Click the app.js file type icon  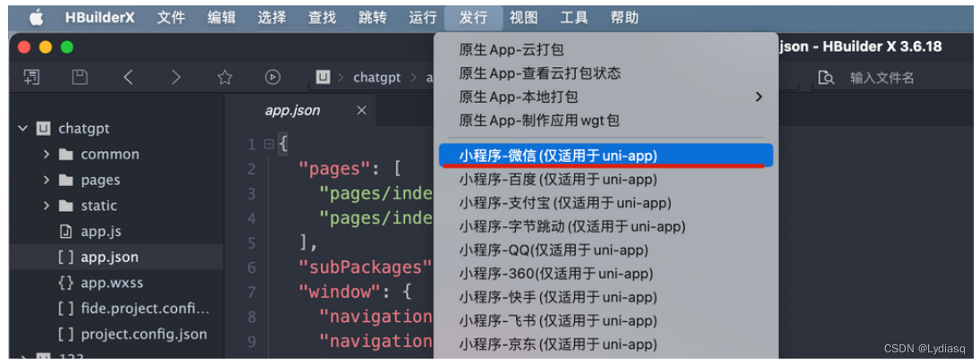[x=65, y=232]
